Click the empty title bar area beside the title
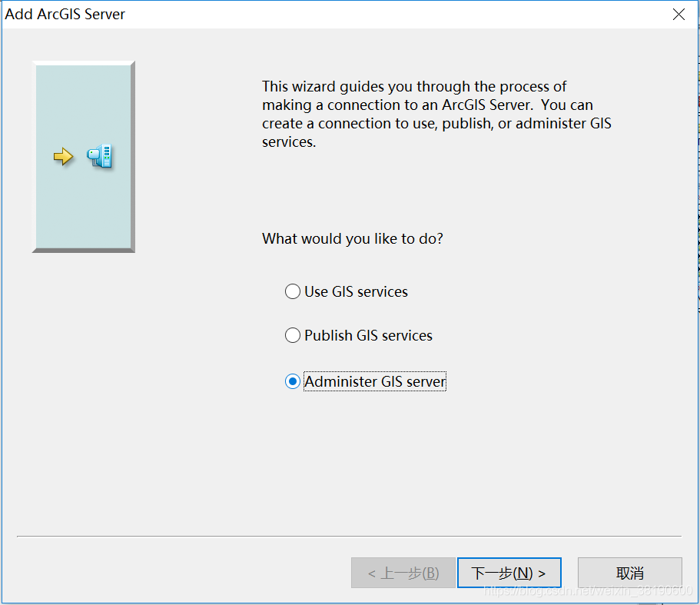This screenshot has height=605, width=700. click(384, 15)
